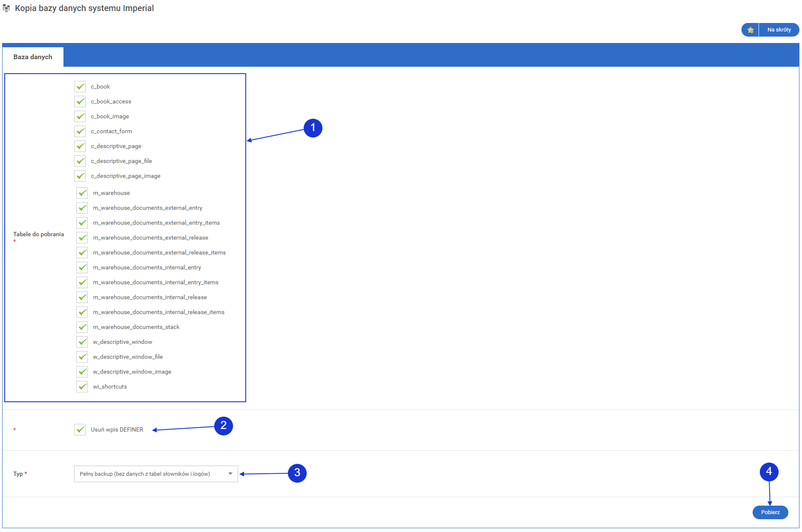Uncheck c_descriptive_page_image checkbox
The height and width of the screenshot is (532, 802).
80,176
